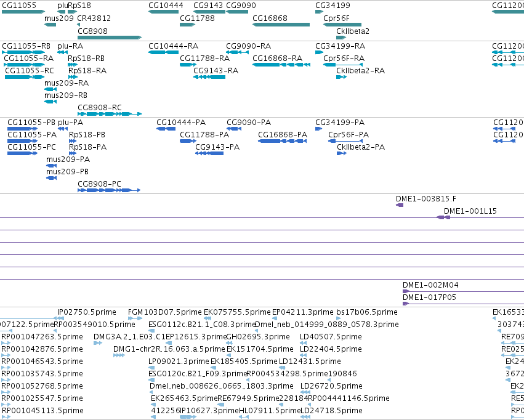Viewport: 524px width, 420px height.
Task: Select the DME1-001L15 BAC glyph
Action: [443, 217]
